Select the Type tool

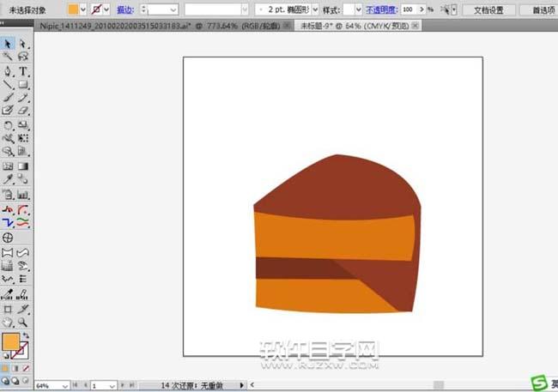[23, 71]
